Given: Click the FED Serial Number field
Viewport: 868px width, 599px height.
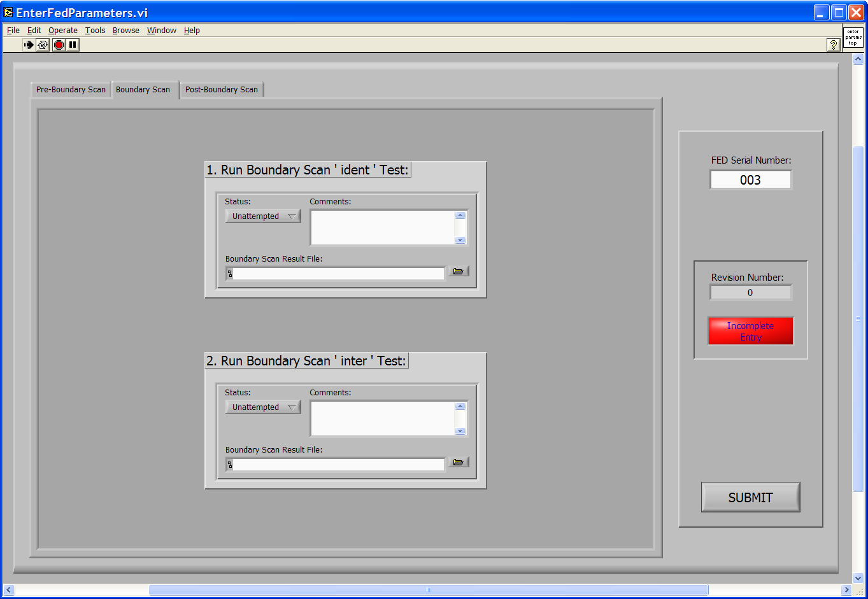Looking at the screenshot, I should pyautogui.click(x=750, y=180).
